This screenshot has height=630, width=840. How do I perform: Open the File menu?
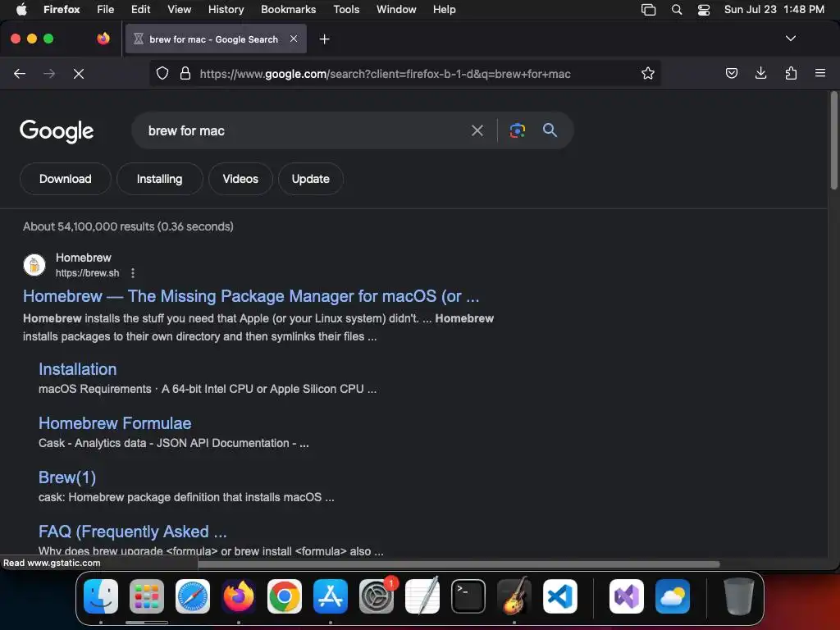[106, 9]
